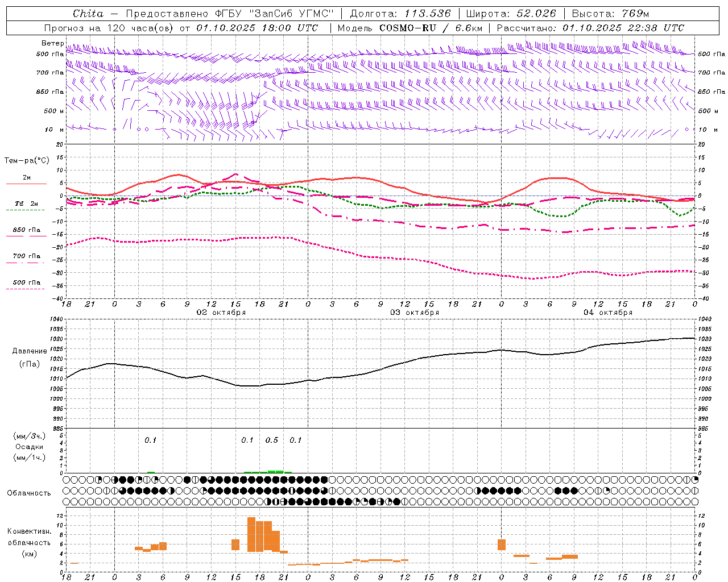This screenshot has height=582, width=728.
Task: Click the "500 гПа" temperature legend entry
Action: [27, 282]
